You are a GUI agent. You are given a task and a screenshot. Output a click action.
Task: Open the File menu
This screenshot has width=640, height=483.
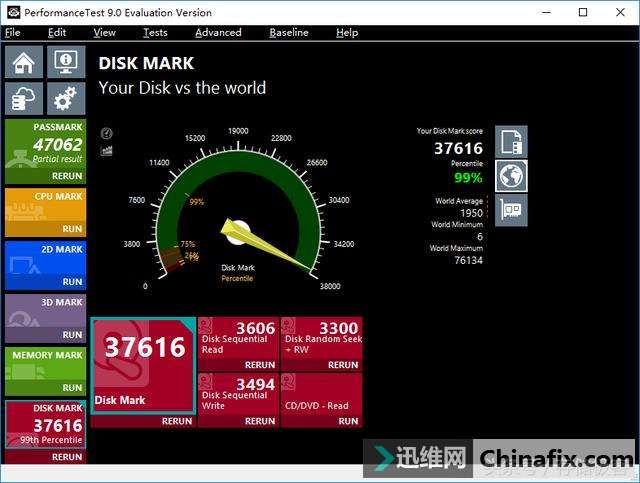pyautogui.click(x=13, y=33)
